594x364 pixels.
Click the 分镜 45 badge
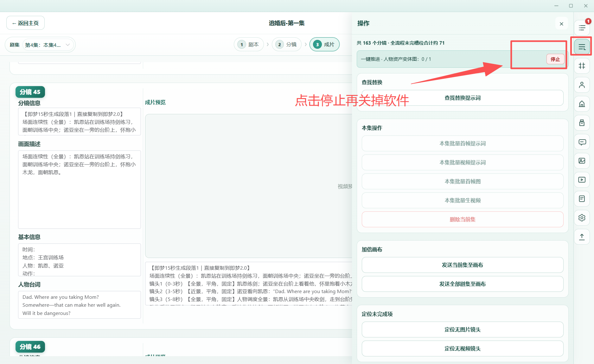[30, 92]
